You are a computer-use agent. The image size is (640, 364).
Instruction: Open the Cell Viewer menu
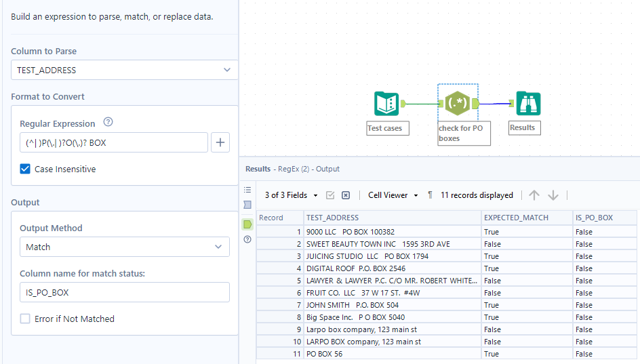(x=393, y=195)
